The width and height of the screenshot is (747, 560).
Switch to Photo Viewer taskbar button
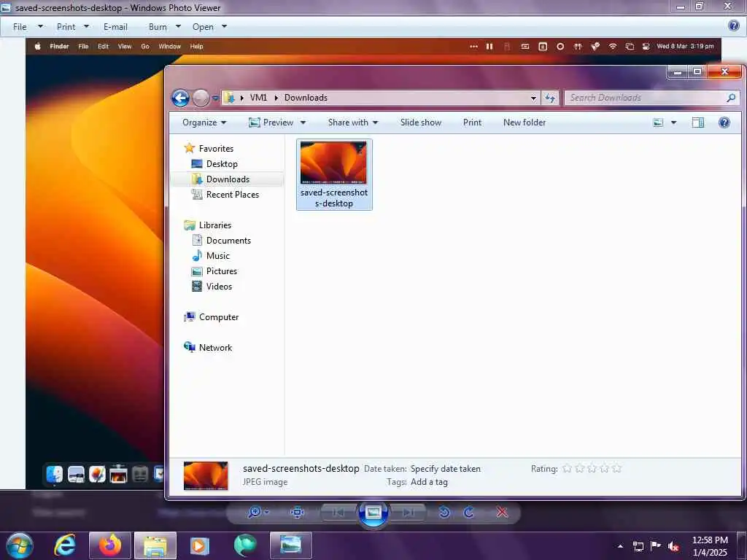290,545
